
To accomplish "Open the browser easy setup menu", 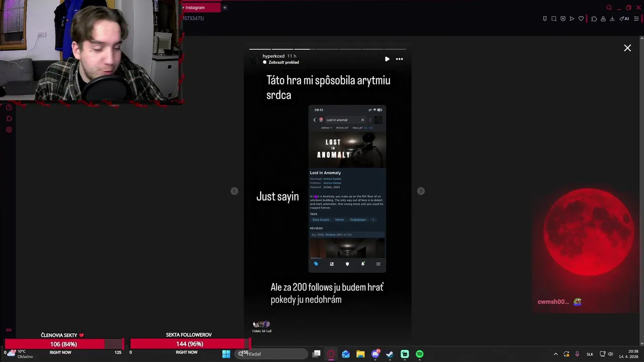I will 636,19.
